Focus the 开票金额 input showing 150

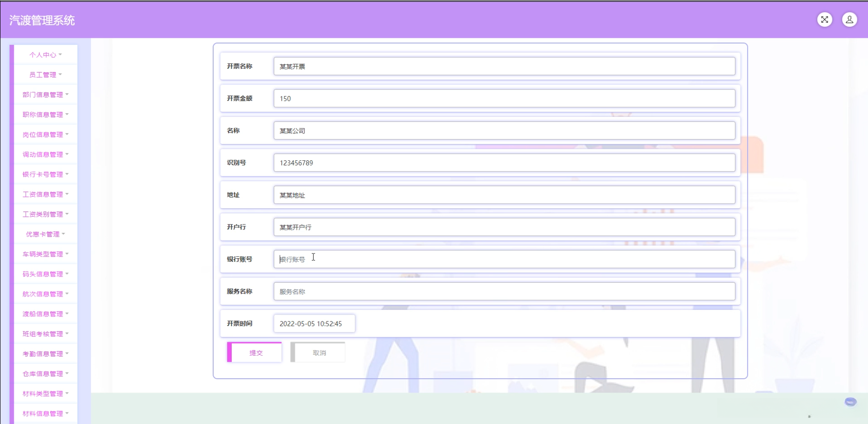(x=504, y=98)
